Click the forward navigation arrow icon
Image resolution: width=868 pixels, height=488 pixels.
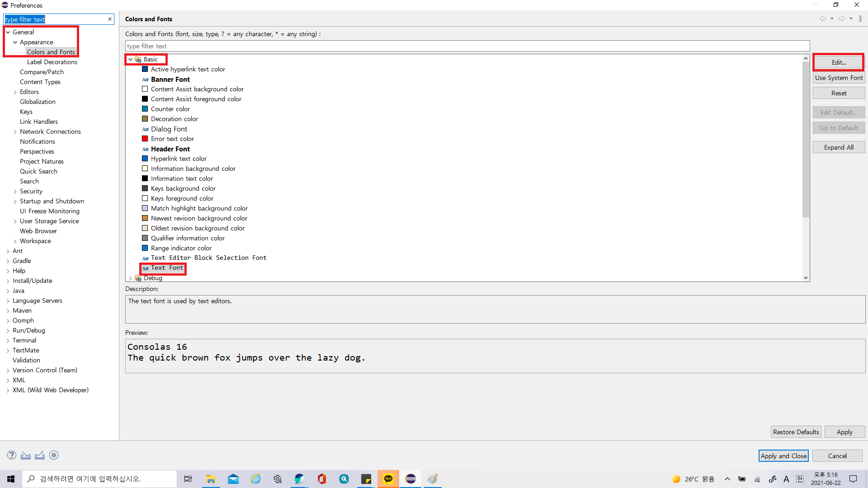pos(841,19)
